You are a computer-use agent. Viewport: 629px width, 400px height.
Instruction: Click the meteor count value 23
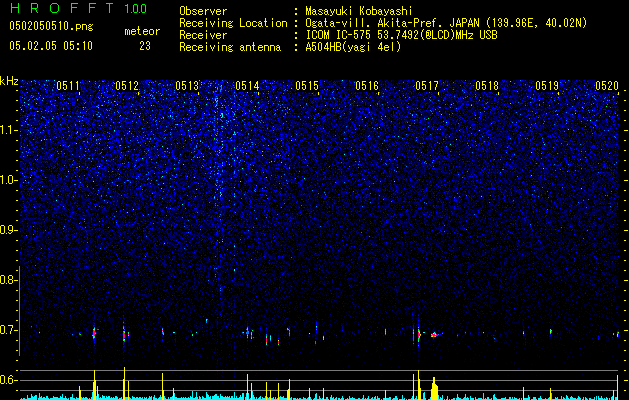pyautogui.click(x=145, y=46)
